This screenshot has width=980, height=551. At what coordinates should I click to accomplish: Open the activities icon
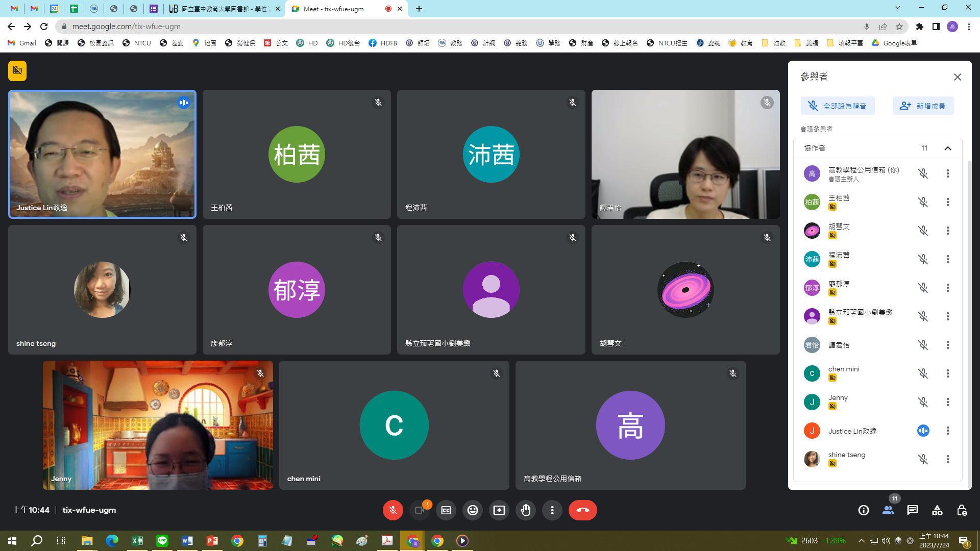click(937, 510)
